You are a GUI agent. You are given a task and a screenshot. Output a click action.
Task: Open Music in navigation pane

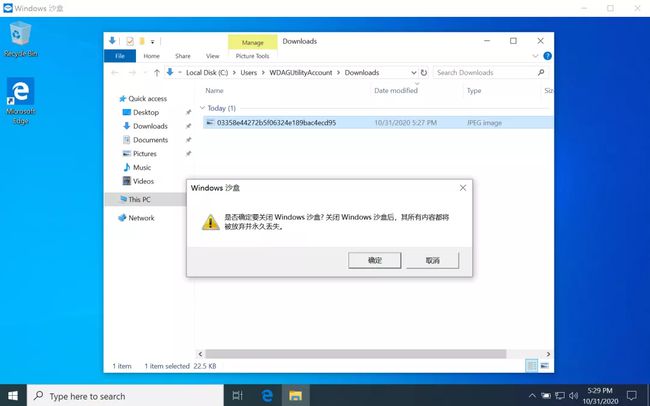(x=137, y=168)
